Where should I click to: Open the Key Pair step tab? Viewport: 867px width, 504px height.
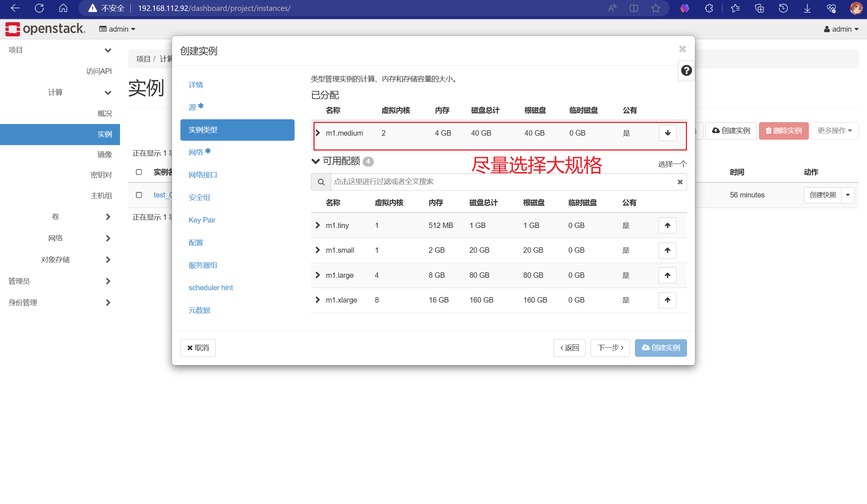tap(202, 220)
